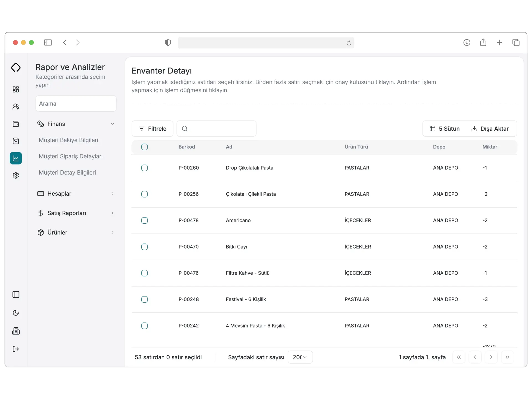
Task: Click the logout icon at sidebar bottom
Action: tap(16, 349)
